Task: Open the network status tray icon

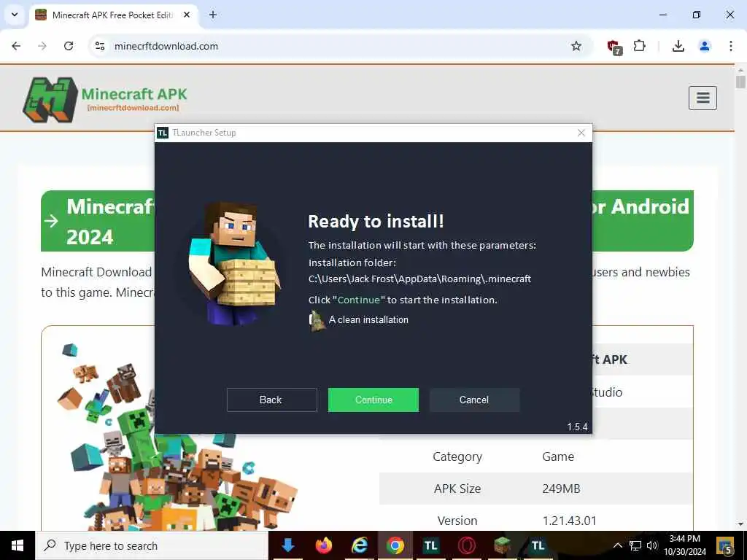Action: tap(635, 545)
